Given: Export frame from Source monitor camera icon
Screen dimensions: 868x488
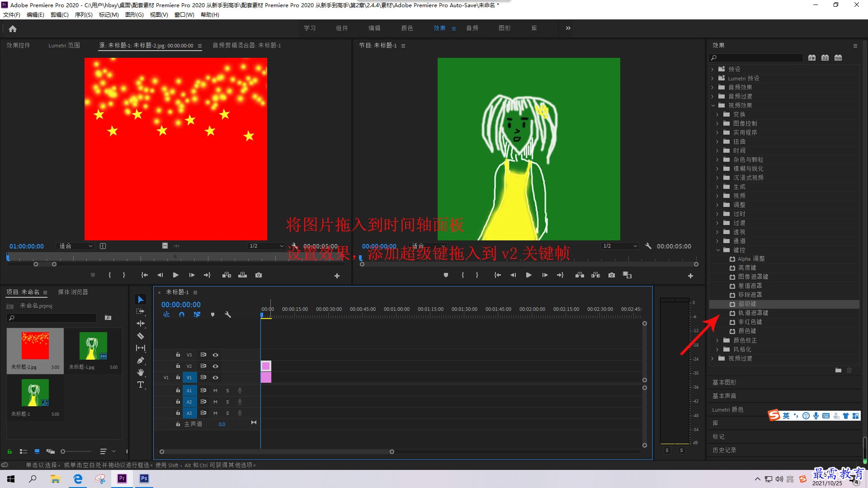Looking at the screenshot, I should pos(259,275).
